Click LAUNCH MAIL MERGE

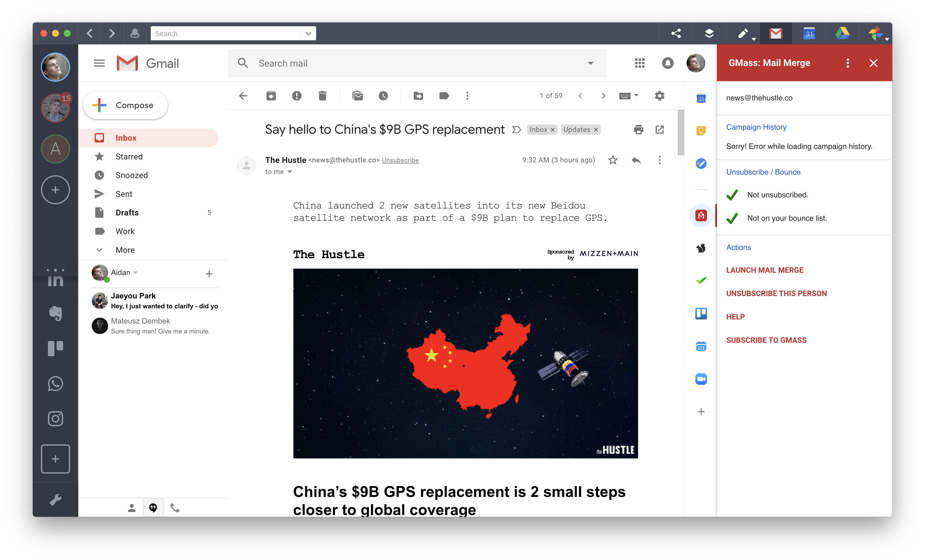coord(764,270)
